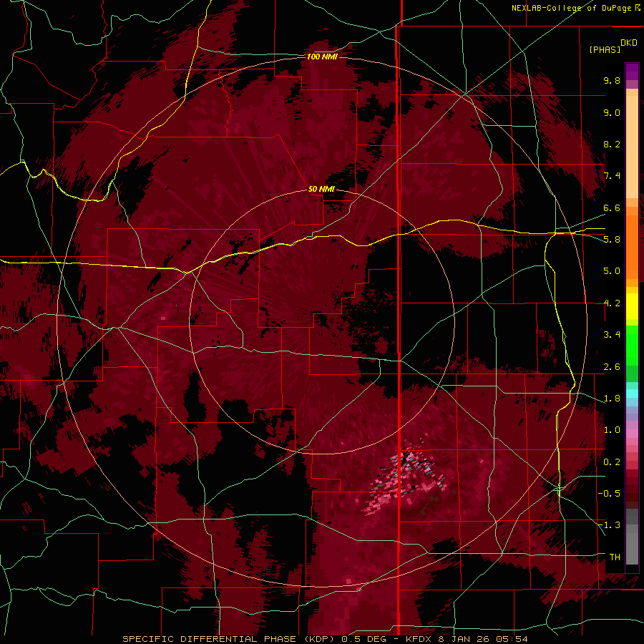
Task: Click the 0.2 value on the color scale
Action: 612,462
